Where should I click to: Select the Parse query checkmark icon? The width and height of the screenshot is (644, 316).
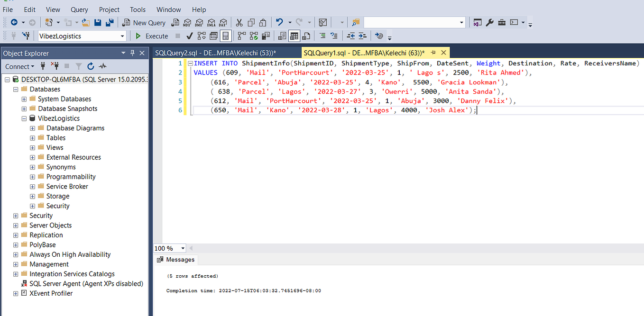click(x=189, y=36)
